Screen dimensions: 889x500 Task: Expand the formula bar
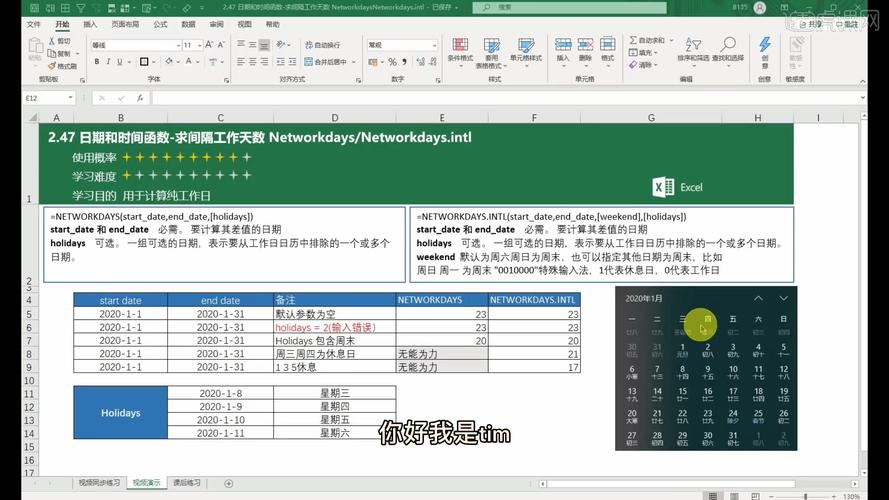coord(862,98)
